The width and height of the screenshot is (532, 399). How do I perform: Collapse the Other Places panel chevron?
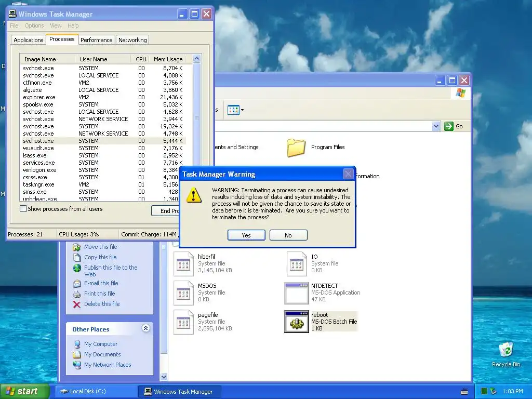[145, 328]
